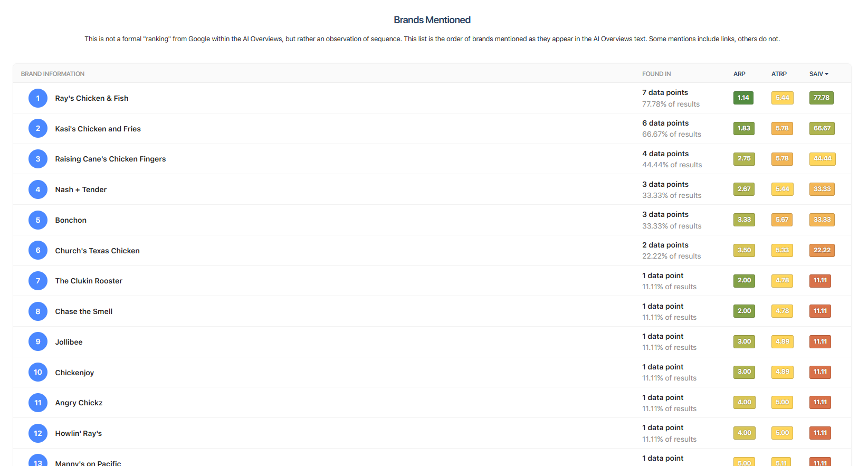Select rank badge 4 for Nash + Tender
This screenshot has width=868, height=466.
pyautogui.click(x=38, y=189)
